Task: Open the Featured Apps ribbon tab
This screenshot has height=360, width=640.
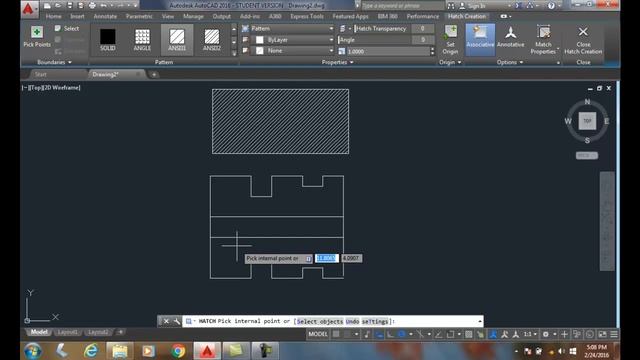Action: 350,16
